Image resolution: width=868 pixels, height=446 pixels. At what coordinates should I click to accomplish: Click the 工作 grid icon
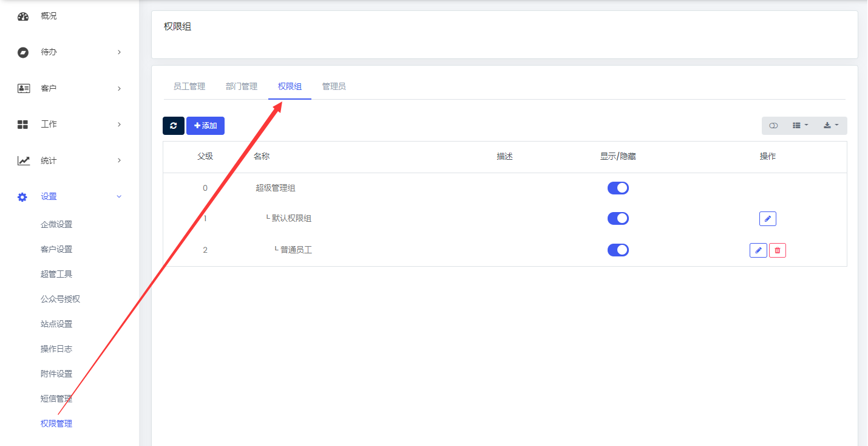[23, 125]
